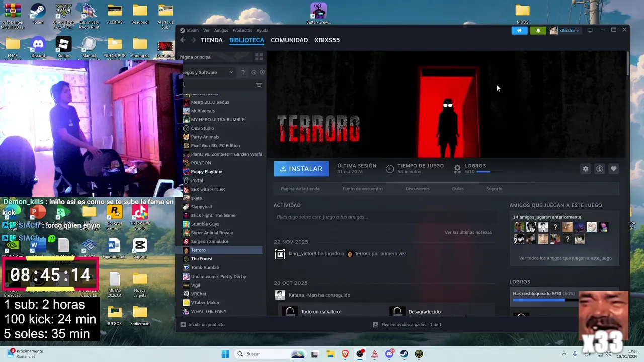The image size is (644, 362).
Task: Open the green notifications bell
Action: [x=538, y=30]
